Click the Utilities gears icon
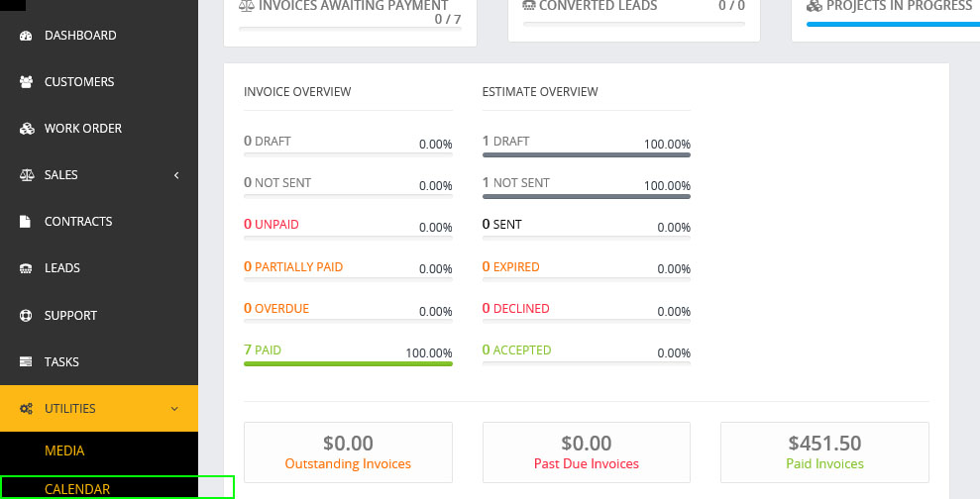 point(27,409)
